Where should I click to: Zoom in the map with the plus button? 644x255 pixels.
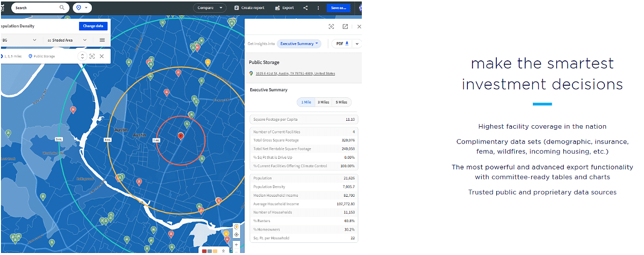coord(236,244)
